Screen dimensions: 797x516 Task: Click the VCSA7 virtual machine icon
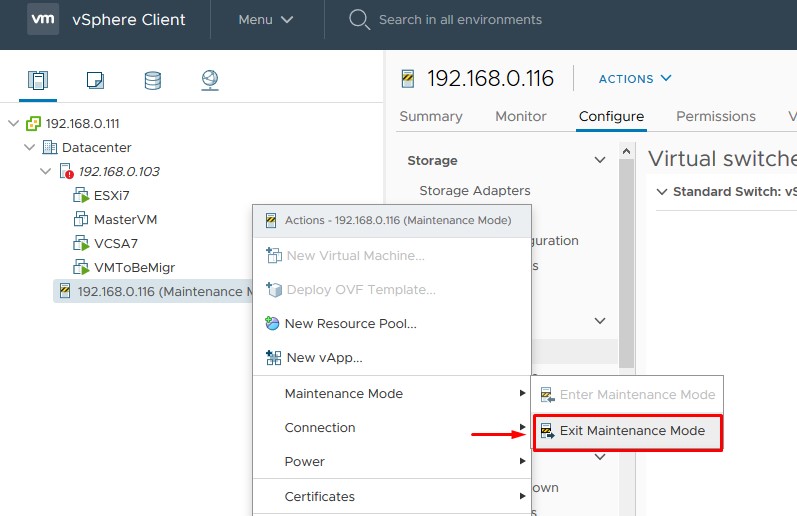(81, 243)
